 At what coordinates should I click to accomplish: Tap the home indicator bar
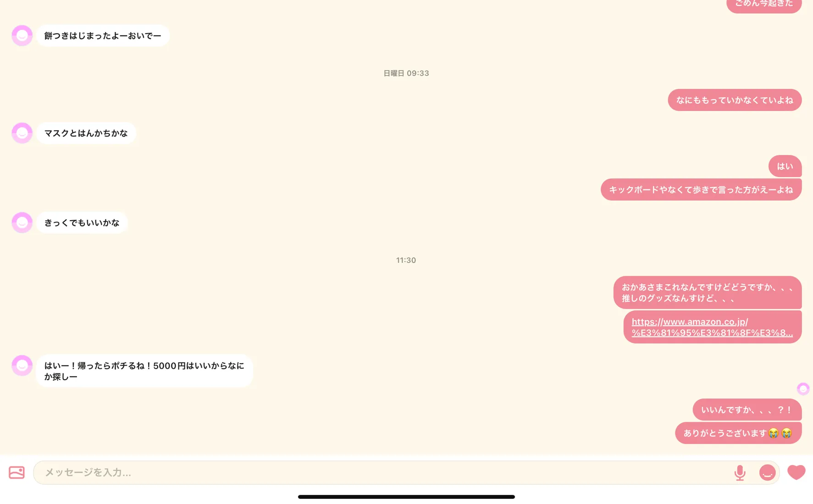[x=406, y=497]
